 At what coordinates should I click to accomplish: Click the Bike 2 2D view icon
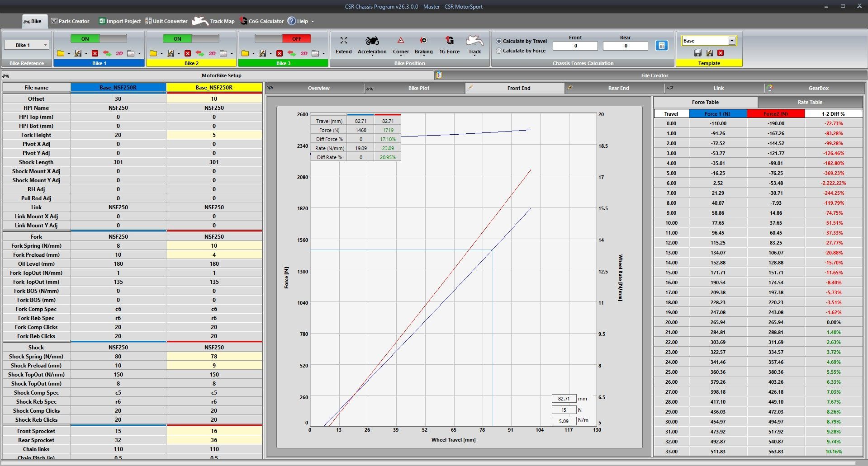[x=212, y=53]
